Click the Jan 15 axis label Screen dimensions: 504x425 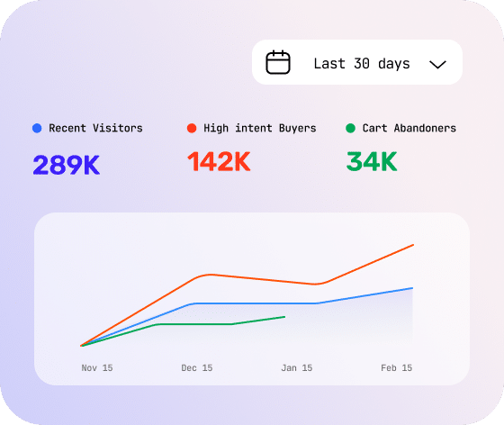(x=297, y=367)
